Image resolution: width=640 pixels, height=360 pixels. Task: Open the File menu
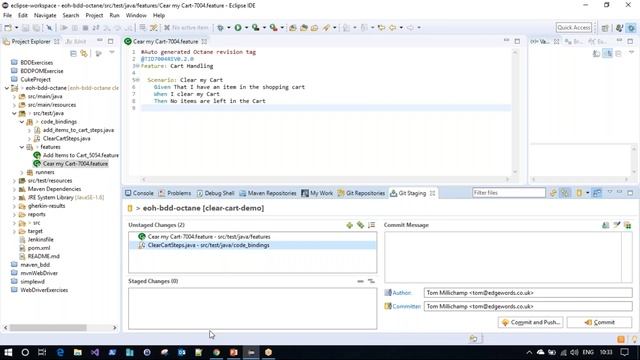[x=7, y=16]
